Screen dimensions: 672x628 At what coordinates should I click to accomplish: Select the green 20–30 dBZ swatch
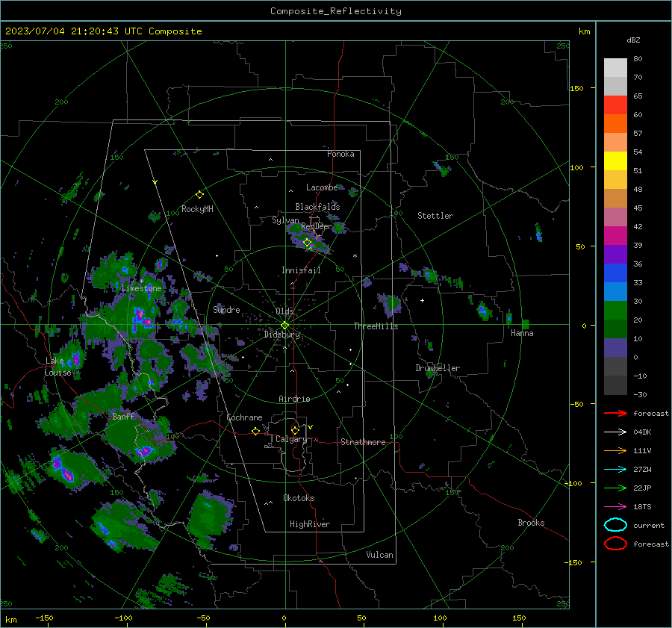point(615,311)
